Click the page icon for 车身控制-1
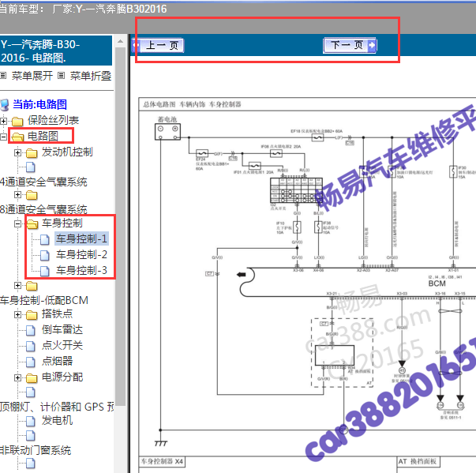Screen dimensions: 476x473 pyautogui.click(x=45, y=239)
